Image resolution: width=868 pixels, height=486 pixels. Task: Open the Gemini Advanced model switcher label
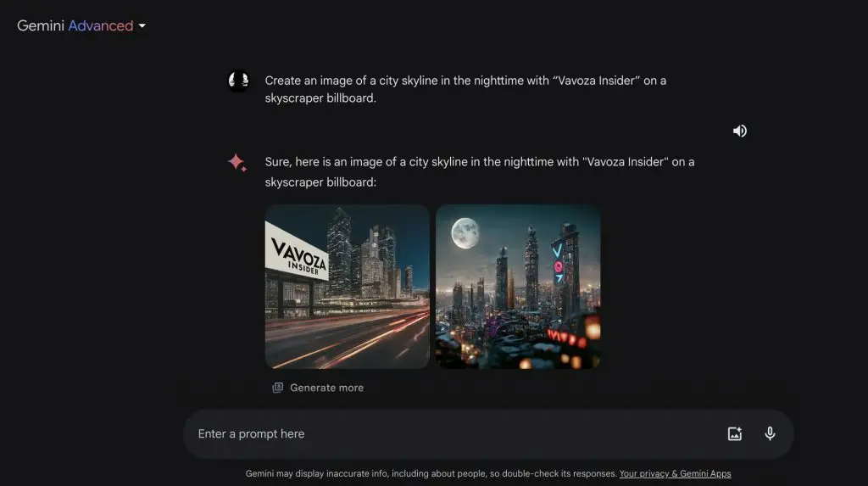pyautogui.click(x=81, y=25)
